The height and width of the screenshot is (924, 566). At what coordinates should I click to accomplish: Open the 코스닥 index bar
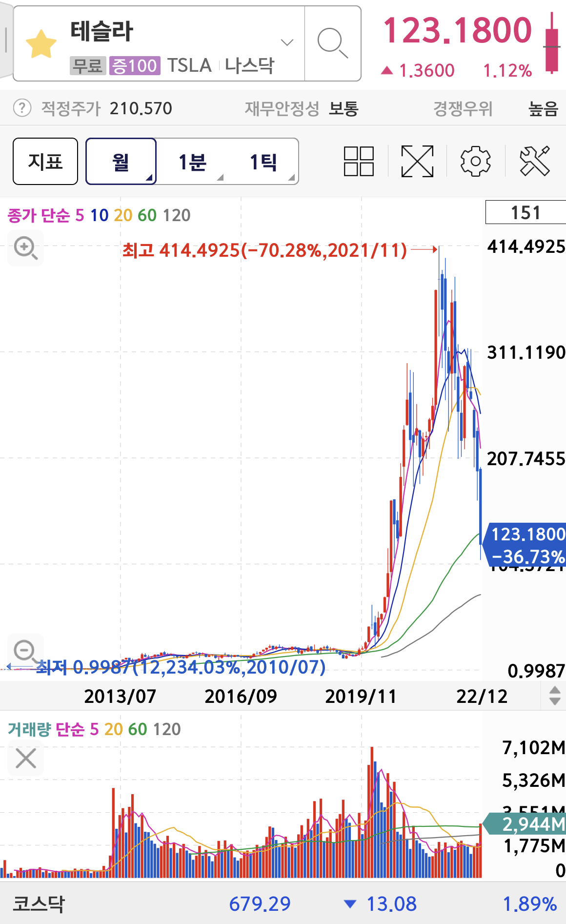(283, 903)
